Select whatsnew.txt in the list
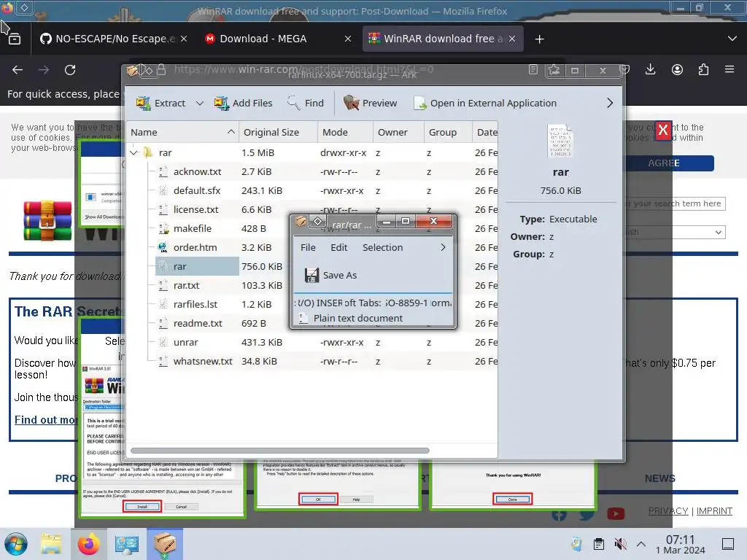Image resolution: width=747 pixels, height=560 pixels. (x=203, y=362)
